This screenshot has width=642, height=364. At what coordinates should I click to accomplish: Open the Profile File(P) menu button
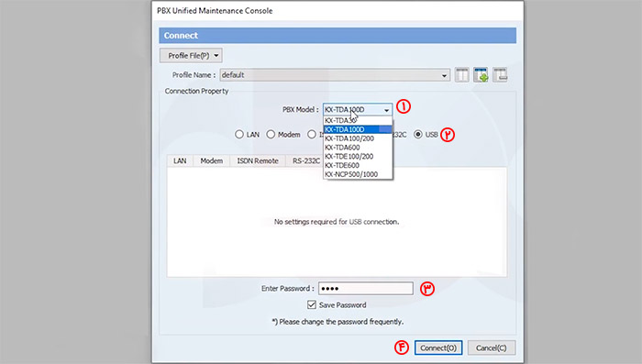click(191, 55)
